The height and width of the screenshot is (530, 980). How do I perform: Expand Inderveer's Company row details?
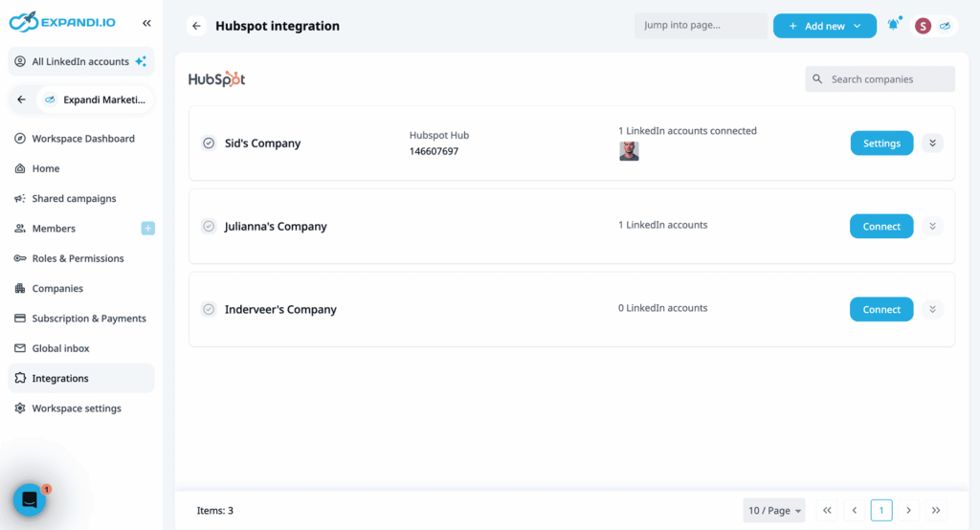[x=932, y=309]
